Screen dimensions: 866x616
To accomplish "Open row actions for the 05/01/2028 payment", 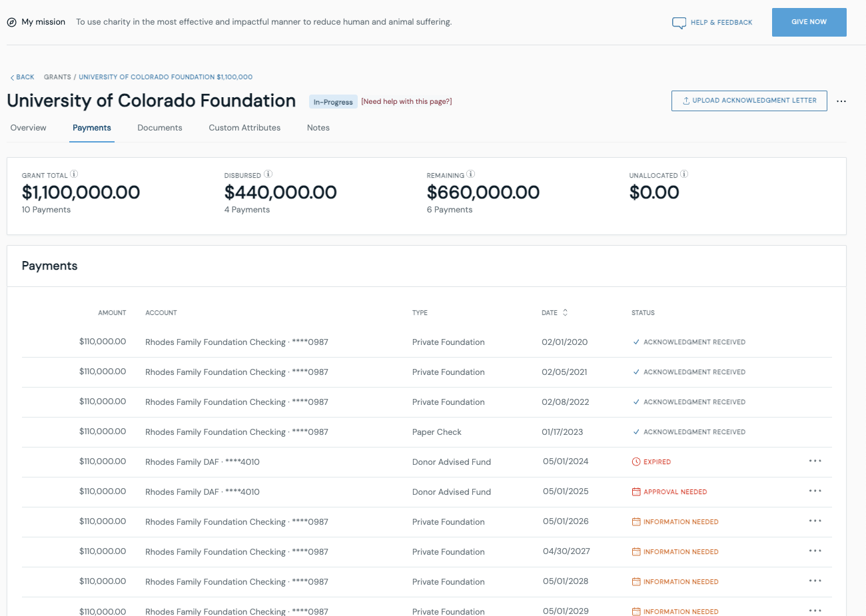I will pos(815,581).
